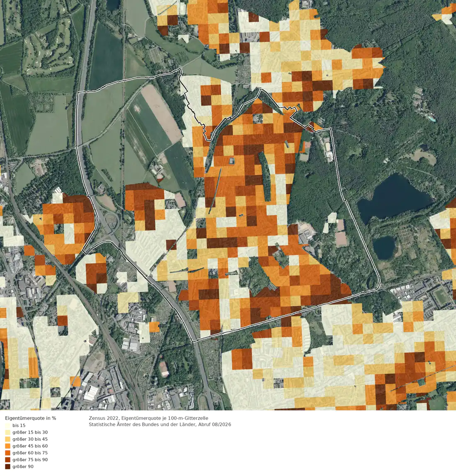This screenshot has width=456, height=476.
Task: Click the 'größer 60 bis 75' label text
Action: pos(30,453)
